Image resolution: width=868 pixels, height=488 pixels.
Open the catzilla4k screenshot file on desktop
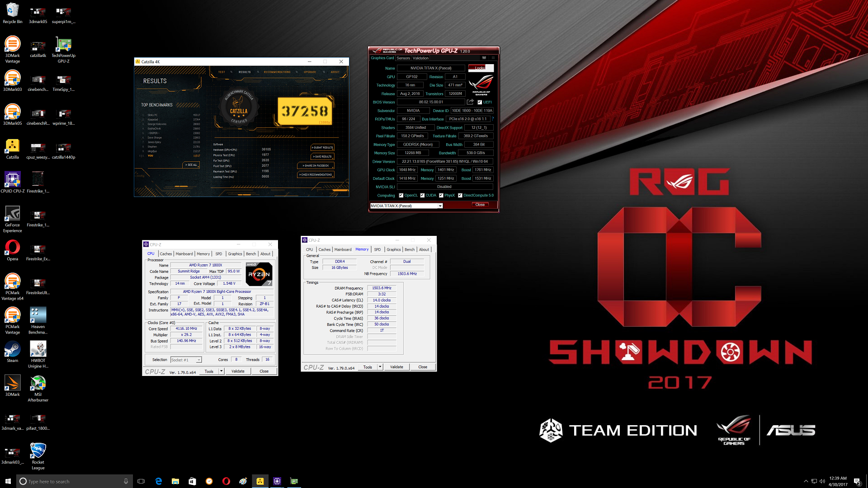(38, 50)
